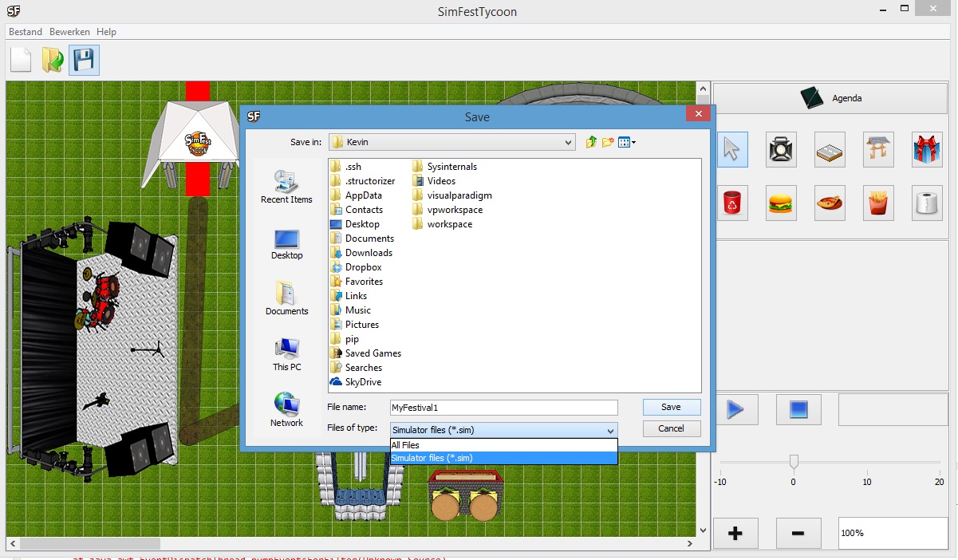Image resolution: width=958 pixels, height=560 pixels.
Task: Select the spotlight stage tool
Action: click(x=781, y=150)
